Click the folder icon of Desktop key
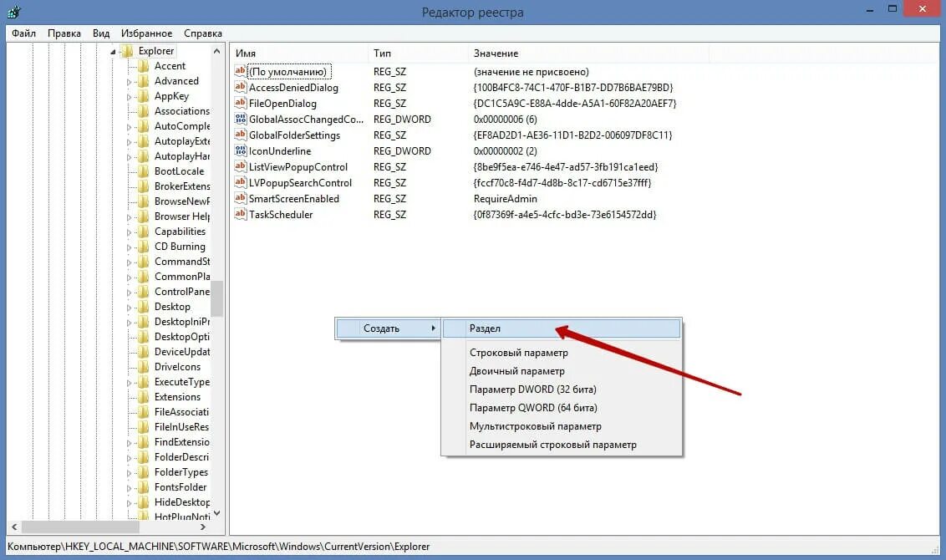 coord(143,307)
